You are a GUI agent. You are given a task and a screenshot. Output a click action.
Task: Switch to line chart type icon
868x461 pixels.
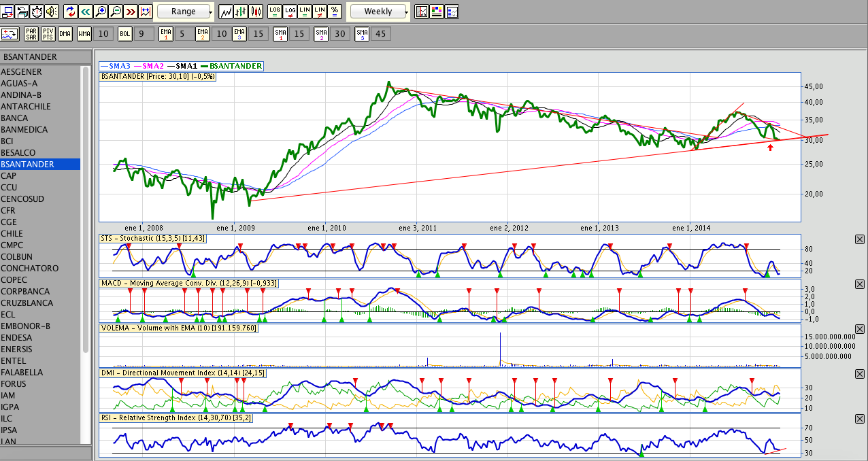[227, 12]
